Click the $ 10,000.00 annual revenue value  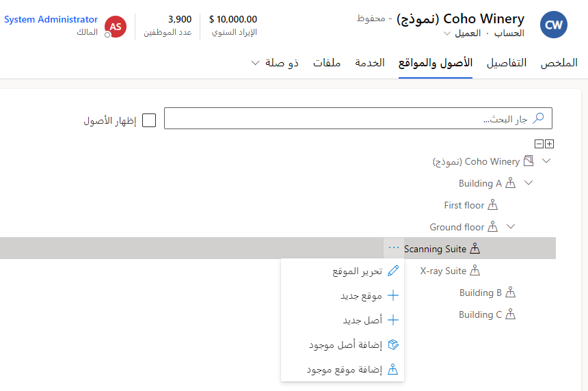[x=233, y=19]
